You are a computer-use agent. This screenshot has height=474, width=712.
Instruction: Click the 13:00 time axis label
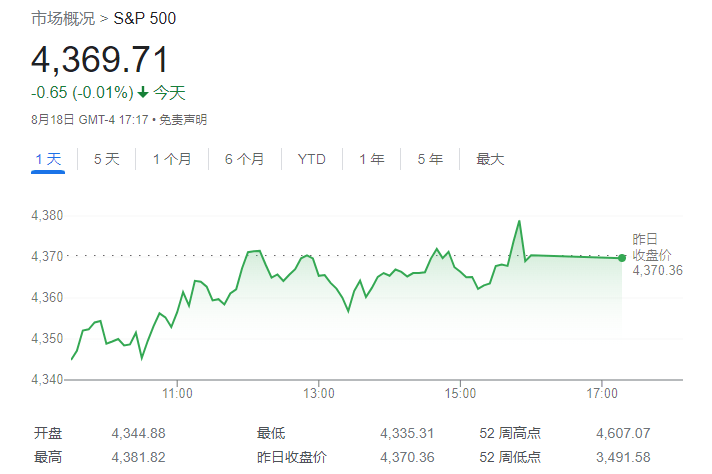(319, 393)
